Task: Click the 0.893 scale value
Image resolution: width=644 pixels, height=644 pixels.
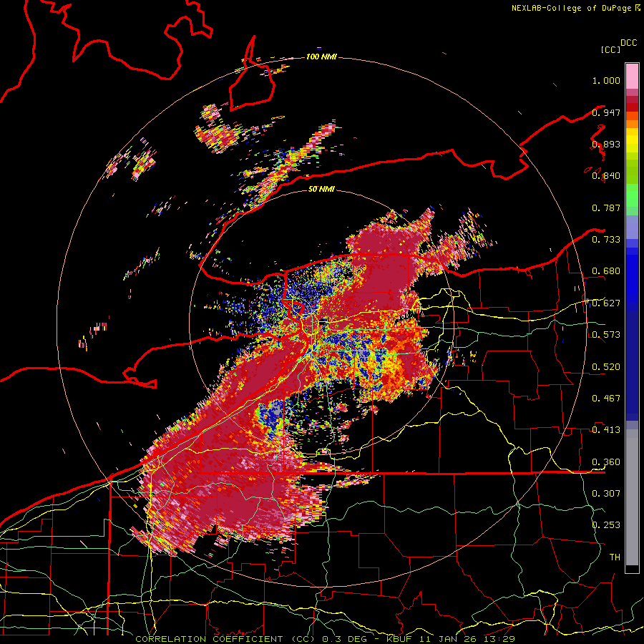Action: [x=606, y=144]
